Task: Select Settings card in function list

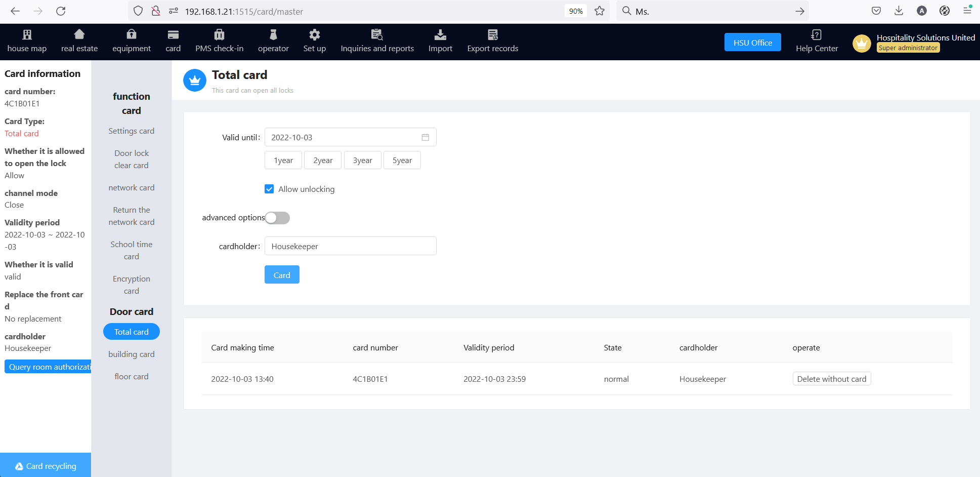Action: click(x=132, y=131)
